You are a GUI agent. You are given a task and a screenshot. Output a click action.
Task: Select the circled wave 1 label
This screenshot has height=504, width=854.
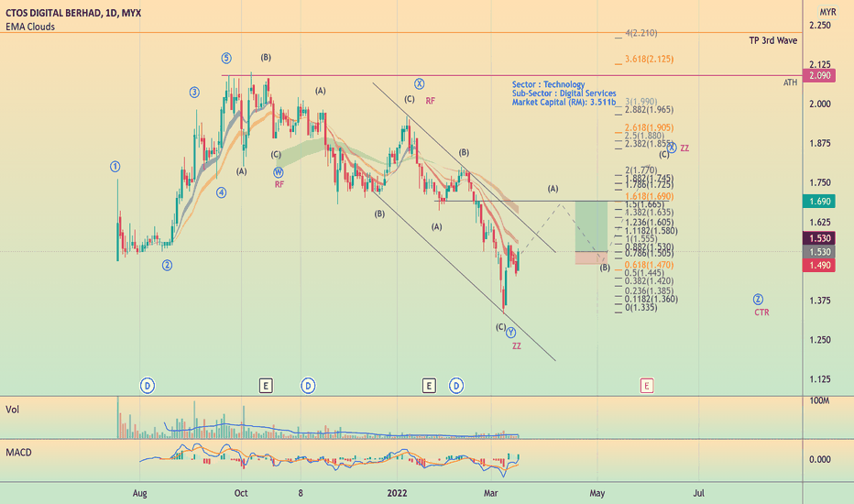115,167
